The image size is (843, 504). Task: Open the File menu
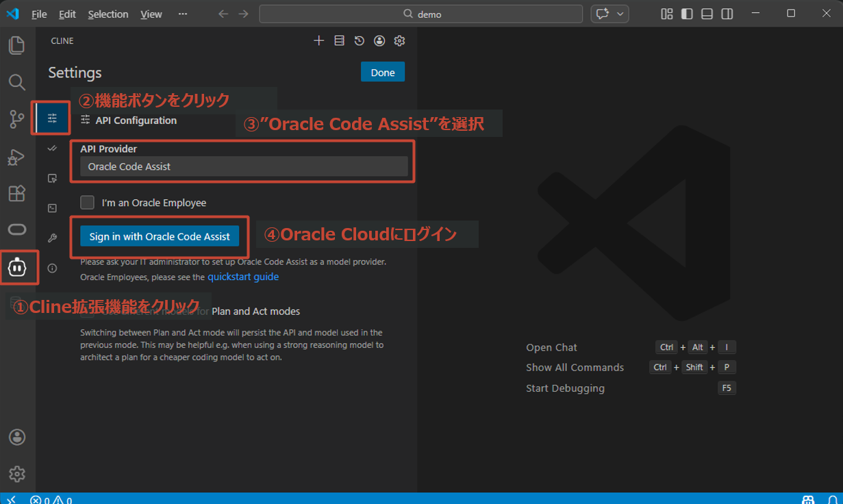tap(39, 14)
